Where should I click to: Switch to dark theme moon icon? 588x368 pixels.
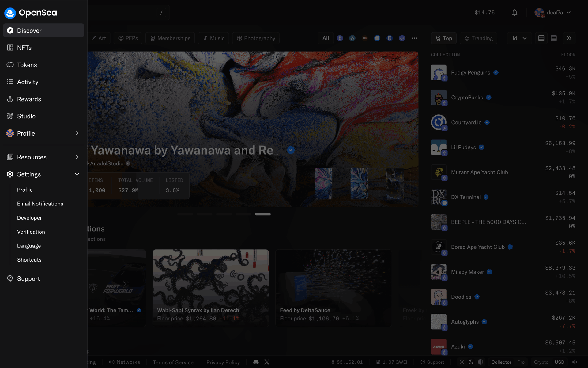(x=471, y=362)
